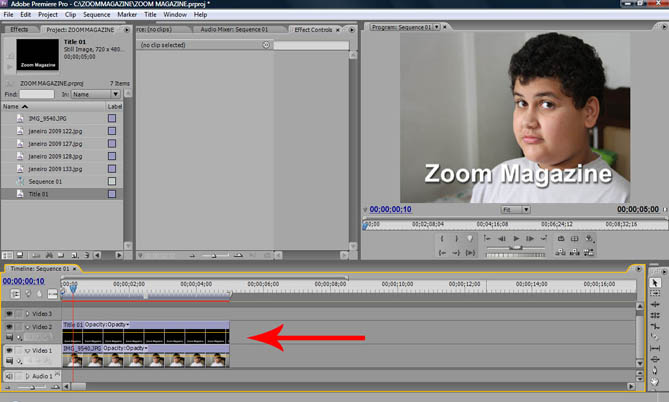Click the purple label swatch for IMG_9540.JPG
The width and height of the screenshot is (669, 402).
[x=112, y=118]
